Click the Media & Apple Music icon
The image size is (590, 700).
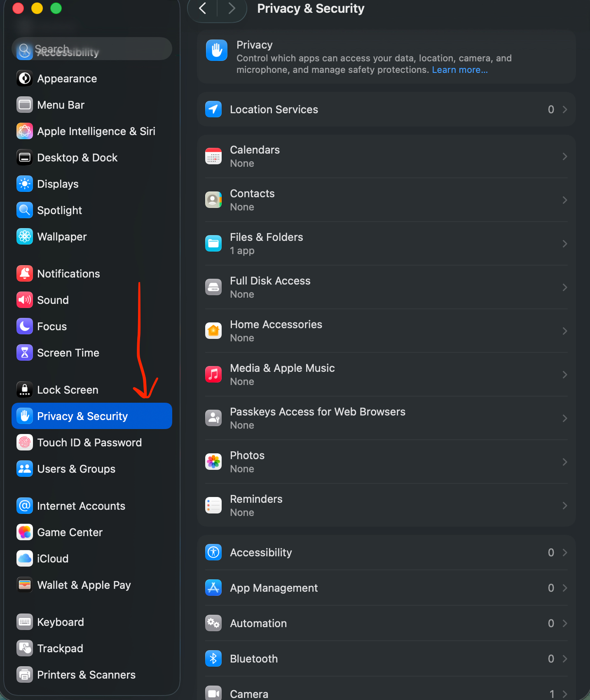point(213,375)
